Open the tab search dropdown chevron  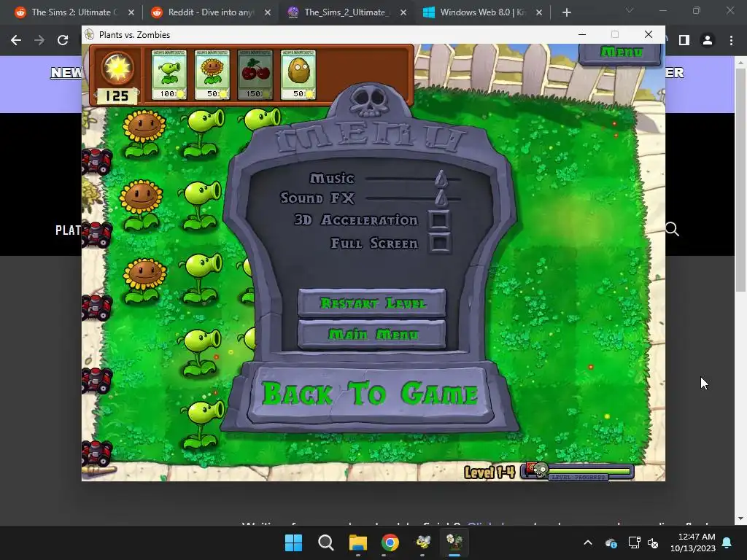[x=630, y=10]
